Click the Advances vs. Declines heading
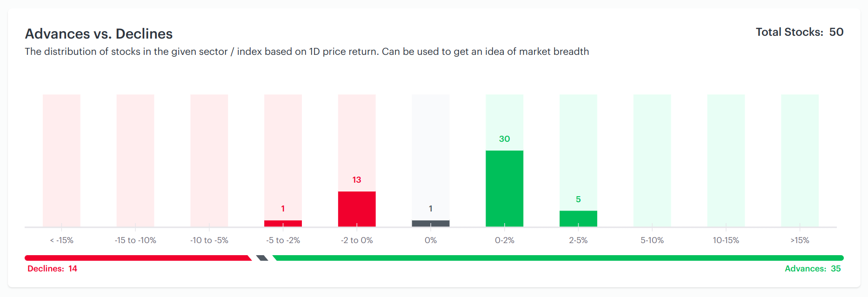Screen dimensions: 868x297 [x=99, y=34]
